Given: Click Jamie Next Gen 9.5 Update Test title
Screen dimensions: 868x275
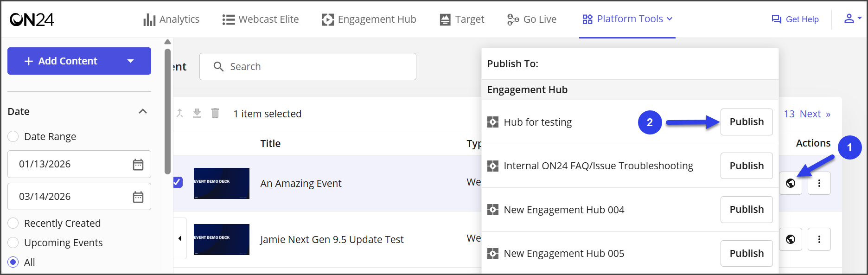Looking at the screenshot, I should [x=332, y=239].
